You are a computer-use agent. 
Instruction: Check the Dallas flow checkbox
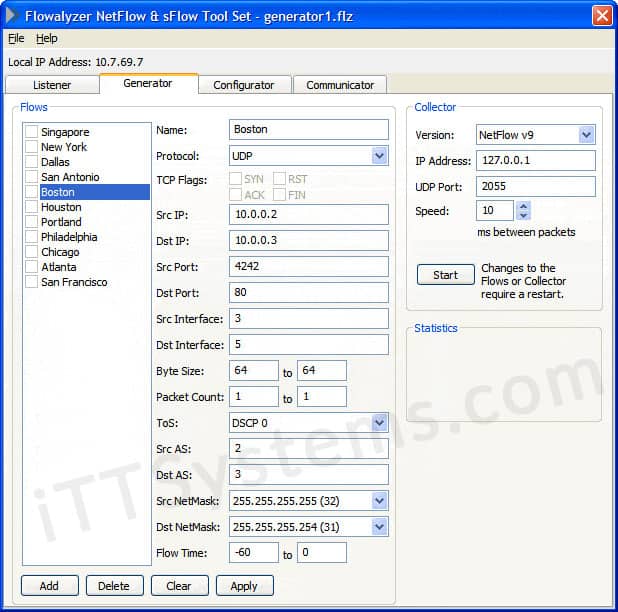click(x=32, y=162)
